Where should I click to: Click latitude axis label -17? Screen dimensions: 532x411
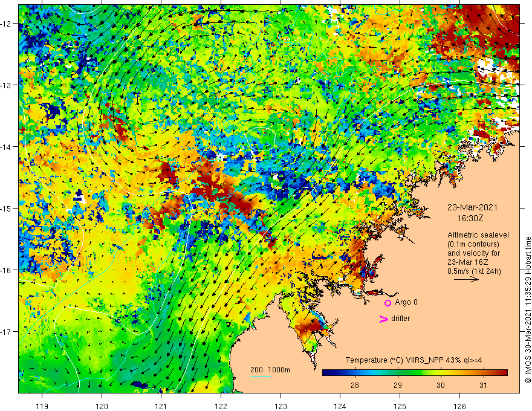click(6, 331)
